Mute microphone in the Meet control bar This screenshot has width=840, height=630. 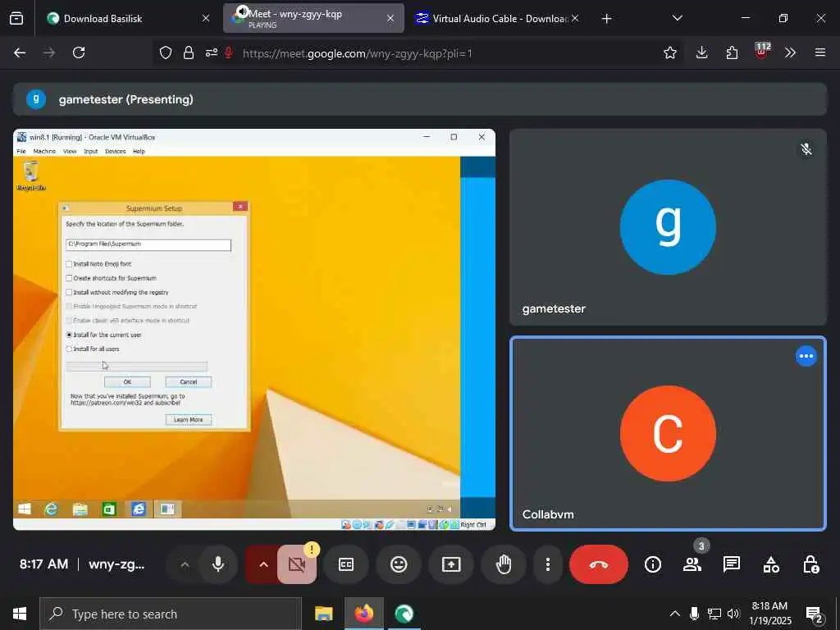218,564
